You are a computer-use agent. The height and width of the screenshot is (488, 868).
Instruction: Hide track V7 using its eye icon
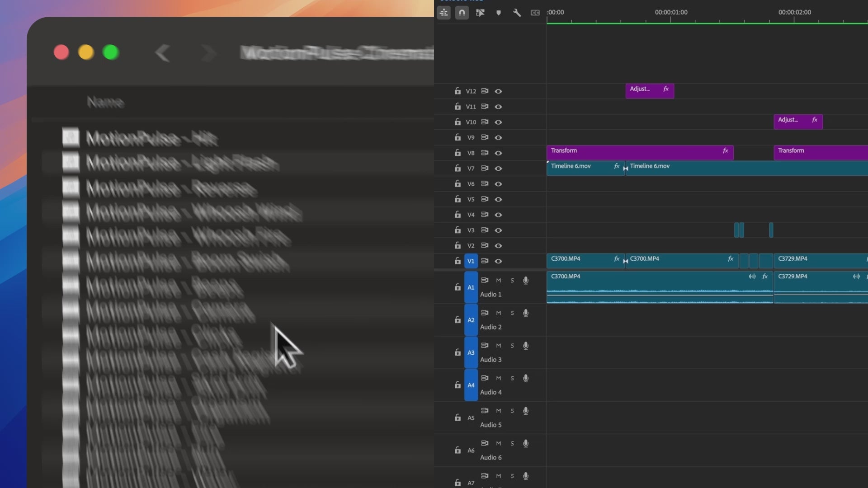(x=498, y=169)
